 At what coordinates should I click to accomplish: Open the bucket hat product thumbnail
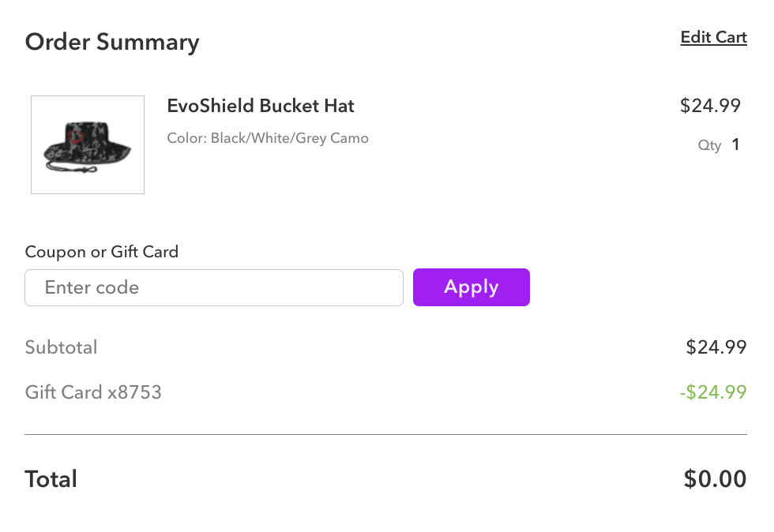88,144
